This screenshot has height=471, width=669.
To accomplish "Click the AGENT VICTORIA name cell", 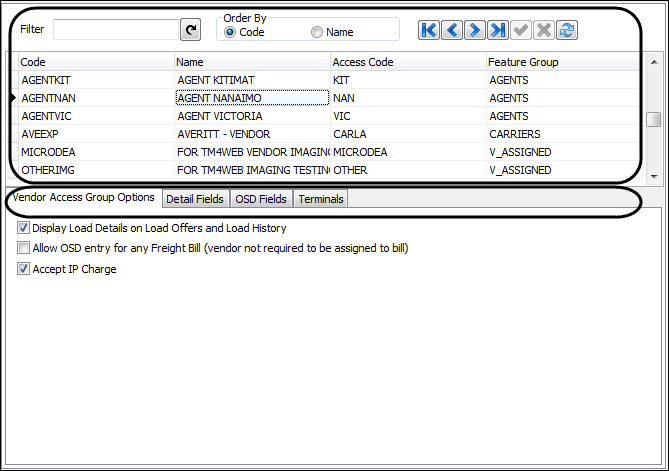I will [253, 116].
